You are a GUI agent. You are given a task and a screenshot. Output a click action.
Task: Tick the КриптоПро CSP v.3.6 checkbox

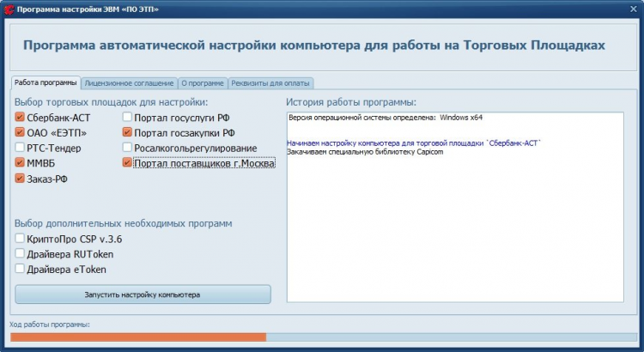pyautogui.click(x=20, y=238)
